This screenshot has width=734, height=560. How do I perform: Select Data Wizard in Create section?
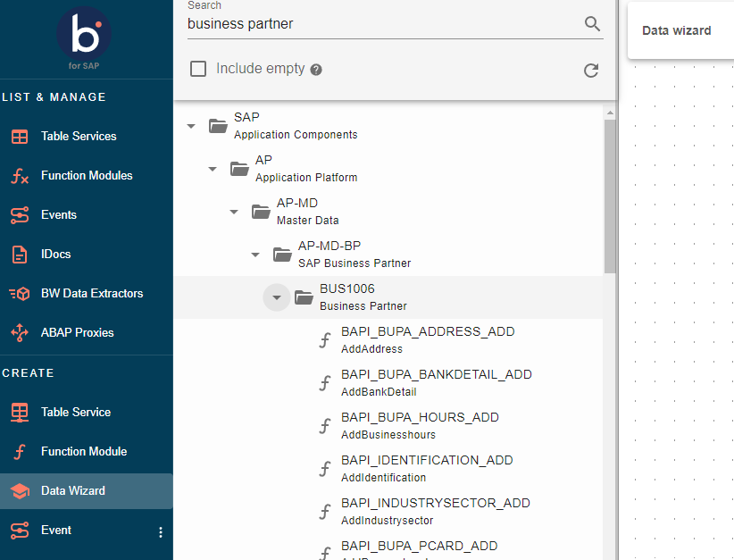[73, 490]
